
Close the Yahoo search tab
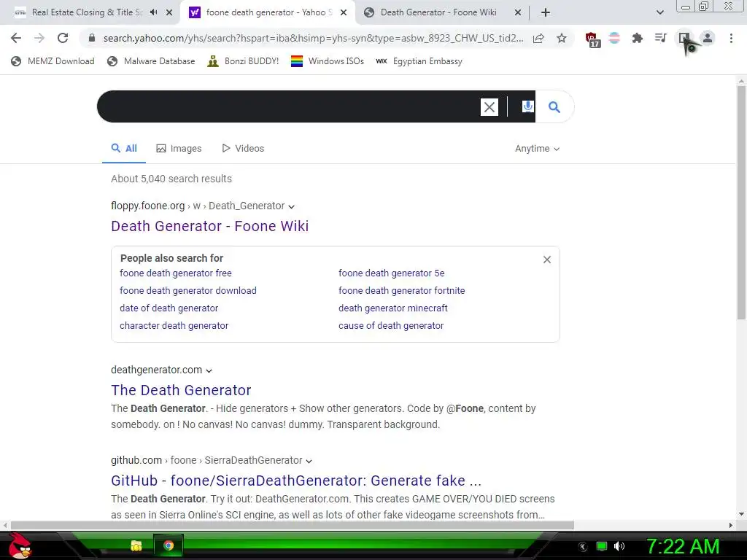(344, 12)
